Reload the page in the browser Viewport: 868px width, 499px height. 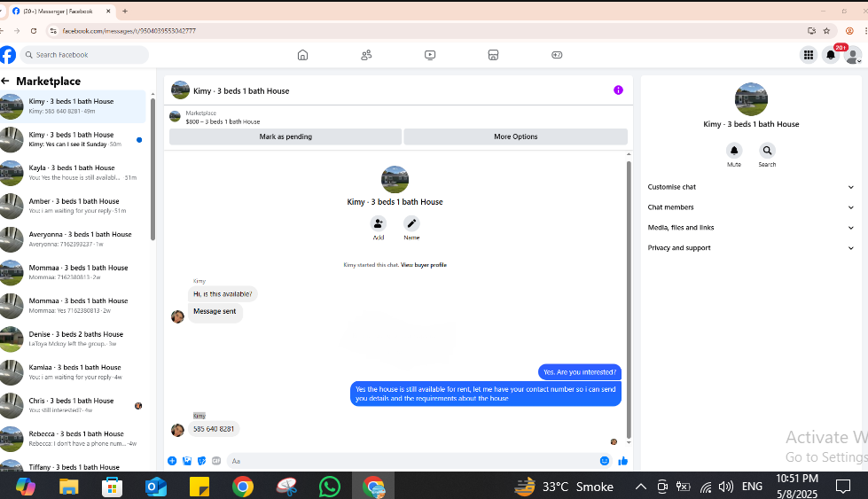click(34, 31)
